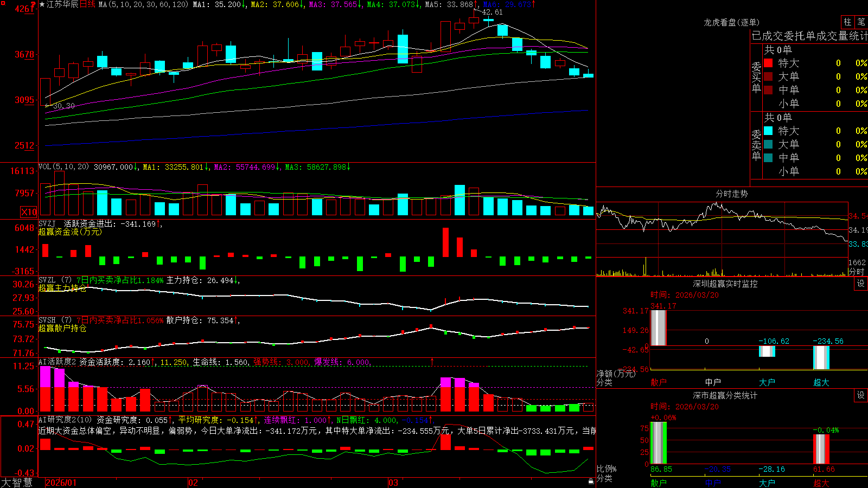Click the 散户持仓: 75.354 text

[200, 320]
